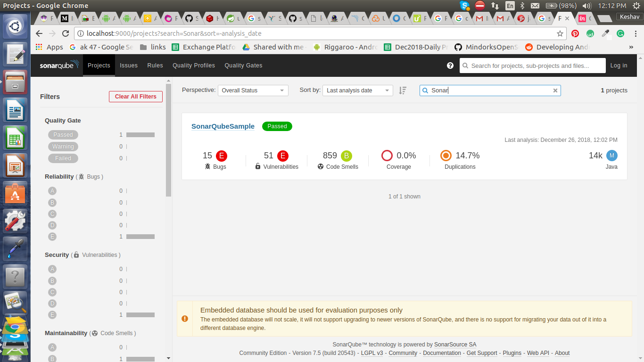The height and width of the screenshot is (362, 644).
Task: Click the Coverage ring indicator
Action: (x=387, y=156)
